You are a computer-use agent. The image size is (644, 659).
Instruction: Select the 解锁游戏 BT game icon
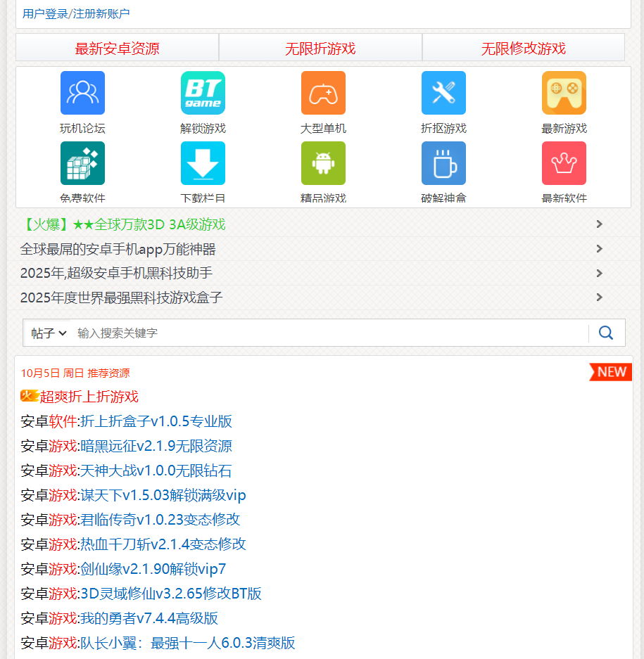coord(203,92)
